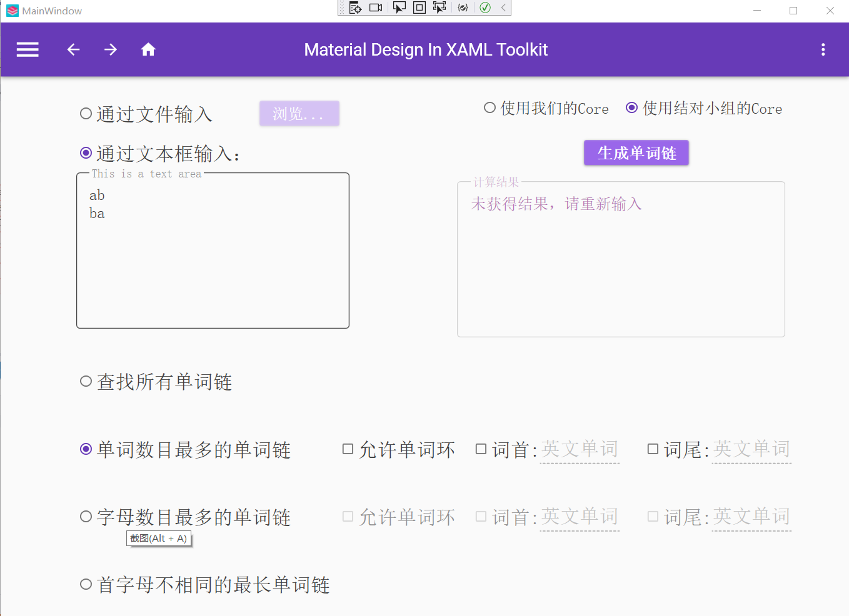
Task: Close the MainWindow window
Action: 830,11
